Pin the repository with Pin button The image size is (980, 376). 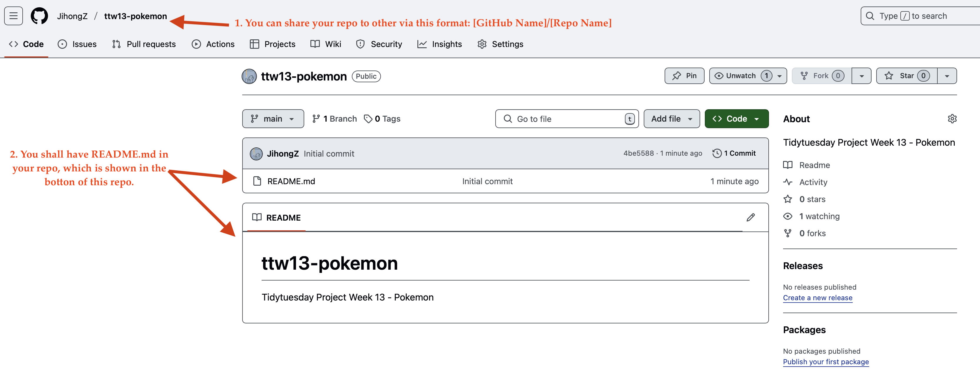(684, 76)
